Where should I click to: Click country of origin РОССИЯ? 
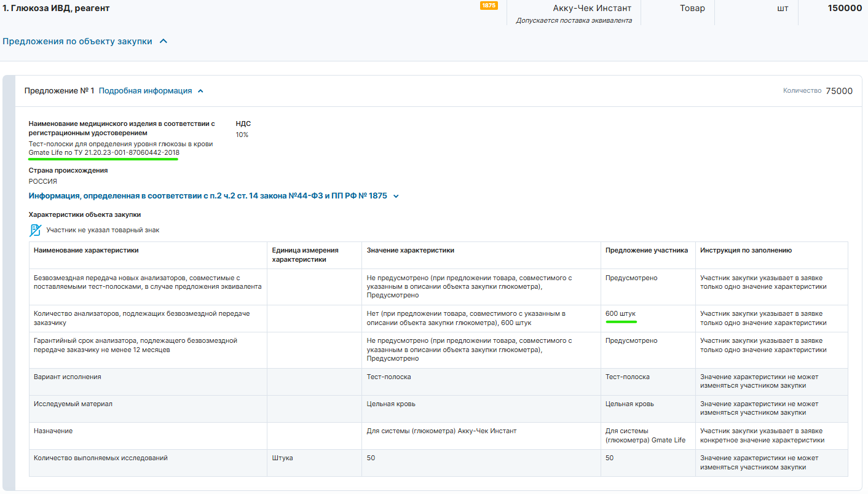tap(43, 181)
